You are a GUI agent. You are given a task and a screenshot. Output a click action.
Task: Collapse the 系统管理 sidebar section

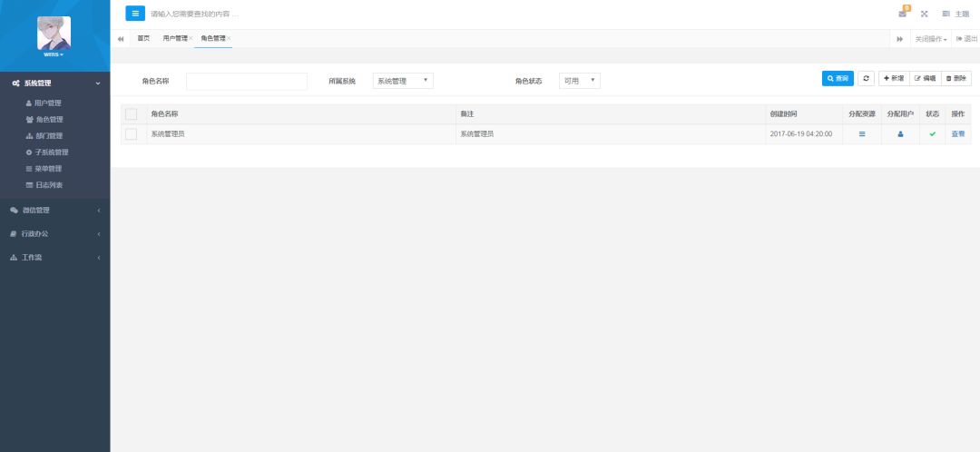[x=55, y=84]
